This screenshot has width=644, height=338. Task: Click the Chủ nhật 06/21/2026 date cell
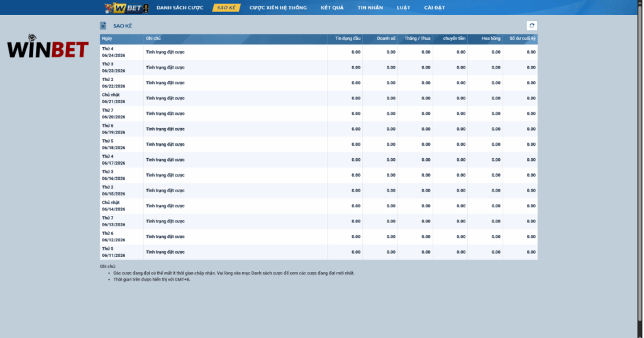click(121, 99)
